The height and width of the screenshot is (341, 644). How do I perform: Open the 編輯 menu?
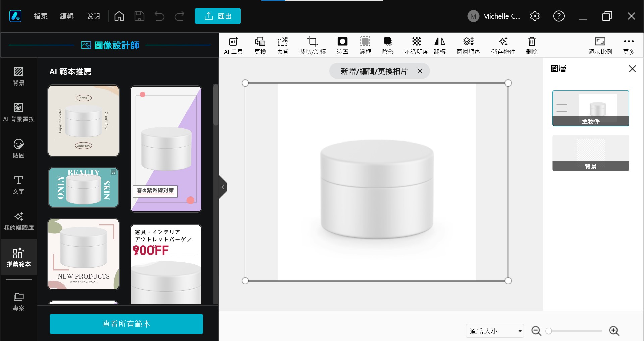67,16
